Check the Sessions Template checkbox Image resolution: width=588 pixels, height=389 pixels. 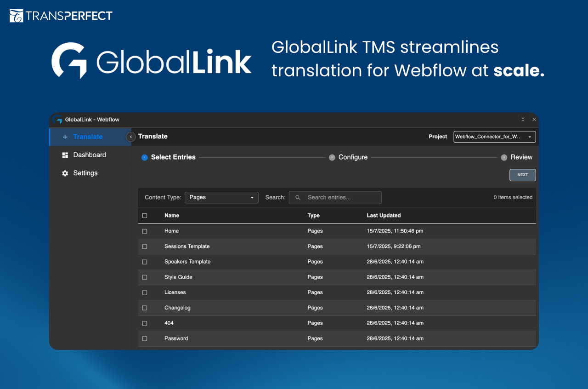point(145,246)
